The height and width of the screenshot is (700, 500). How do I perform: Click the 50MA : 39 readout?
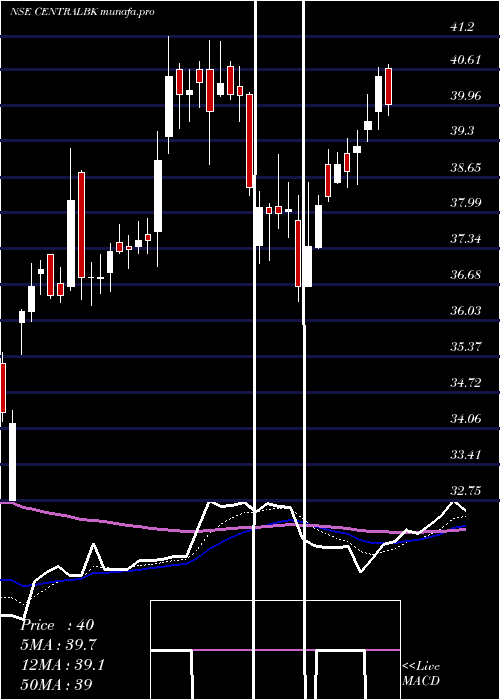57,685
